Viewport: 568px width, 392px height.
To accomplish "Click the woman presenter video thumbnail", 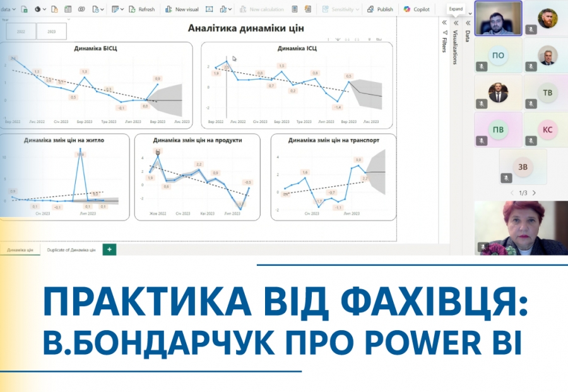I will [x=521, y=228].
